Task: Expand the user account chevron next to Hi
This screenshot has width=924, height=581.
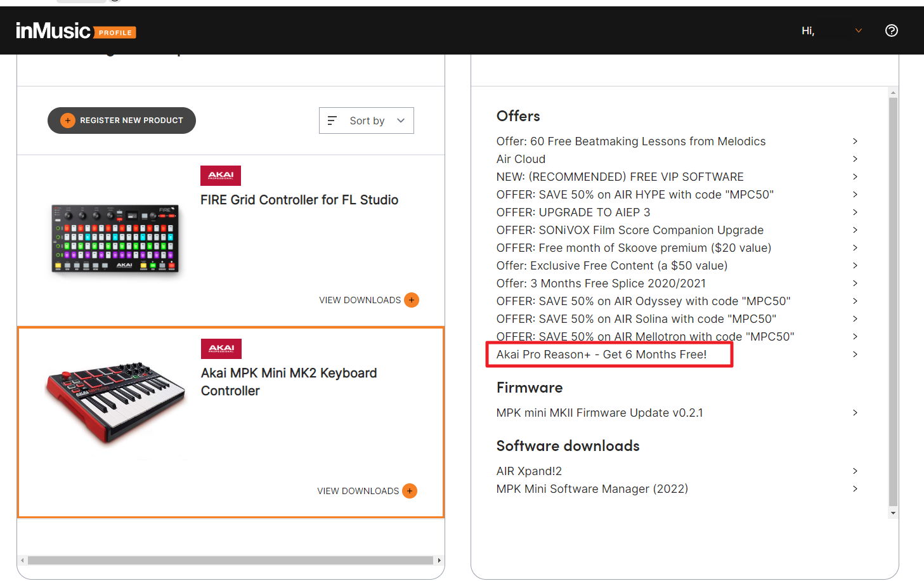Action: 858,30
